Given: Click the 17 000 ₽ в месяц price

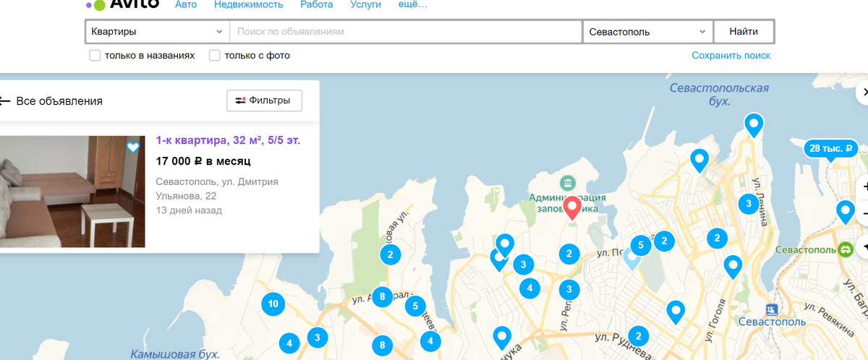Looking at the screenshot, I should (203, 161).
